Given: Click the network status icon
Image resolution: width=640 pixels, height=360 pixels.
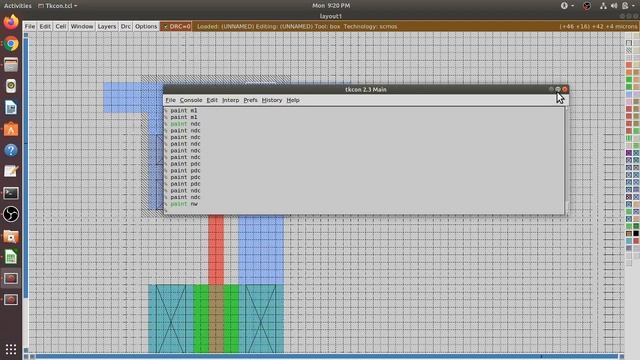Looking at the screenshot, I should (x=603, y=5).
